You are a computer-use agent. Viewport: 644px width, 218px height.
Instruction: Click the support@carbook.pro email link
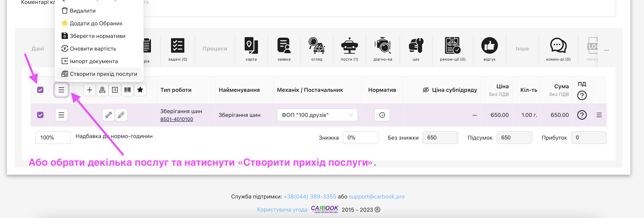tap(376, 196)
